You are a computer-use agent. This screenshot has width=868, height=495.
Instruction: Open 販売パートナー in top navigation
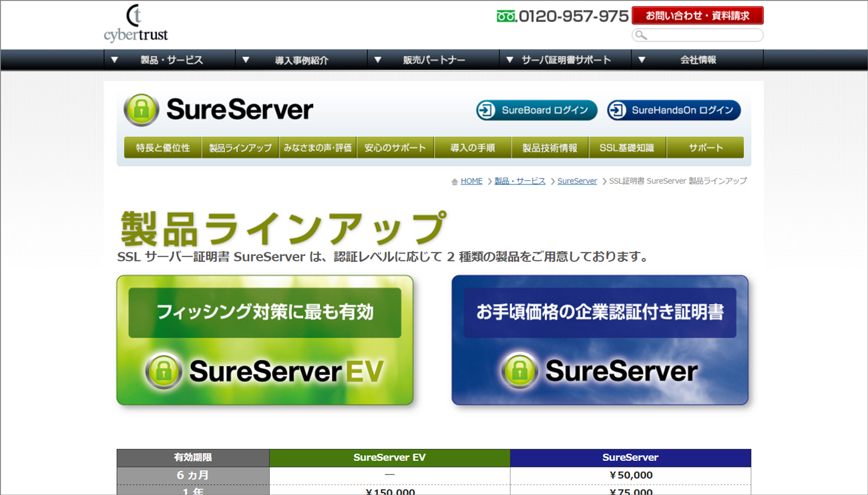[x=433, y=60]
